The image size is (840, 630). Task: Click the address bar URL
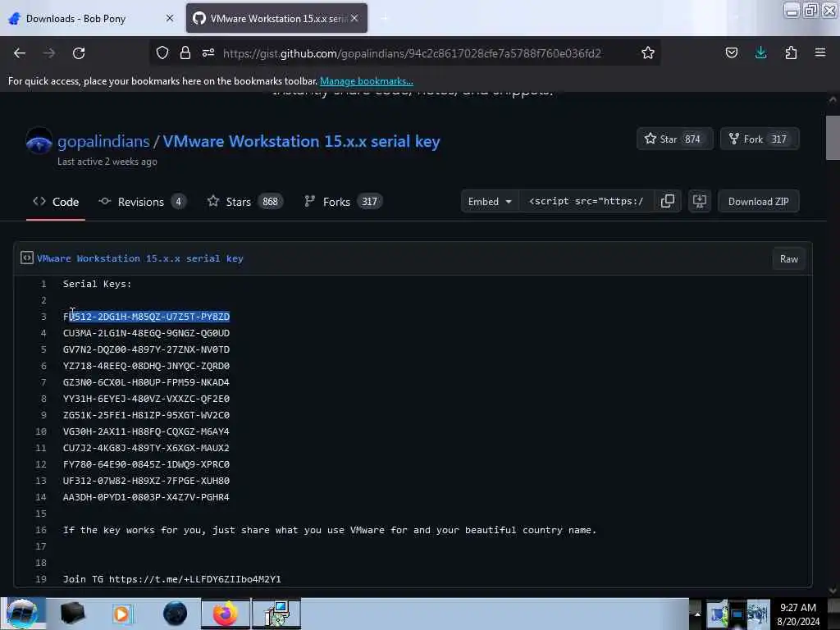click(x=412, y=53)
